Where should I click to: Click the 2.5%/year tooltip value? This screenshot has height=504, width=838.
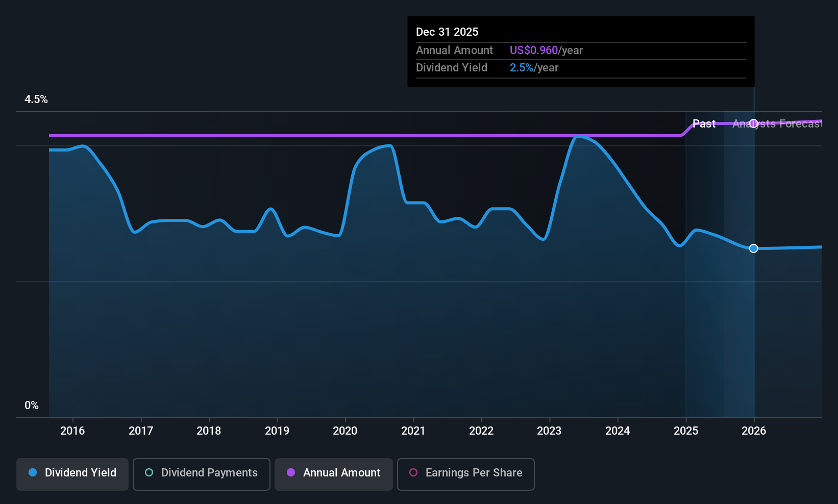point(534,67)
